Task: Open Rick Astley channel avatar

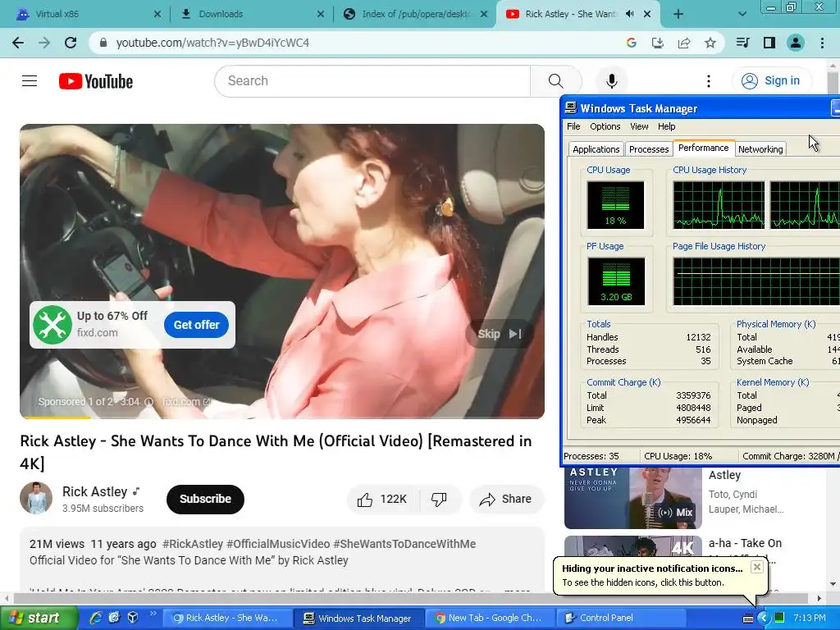Action: click(36, 498)
